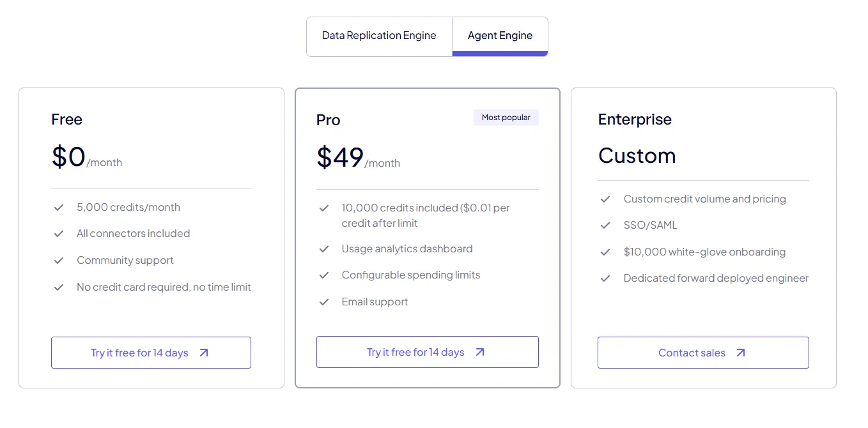This screenshot has width=868, height=428.
Task: Click the checkmark next to white-glove onboarding
Action: point(605,252)
